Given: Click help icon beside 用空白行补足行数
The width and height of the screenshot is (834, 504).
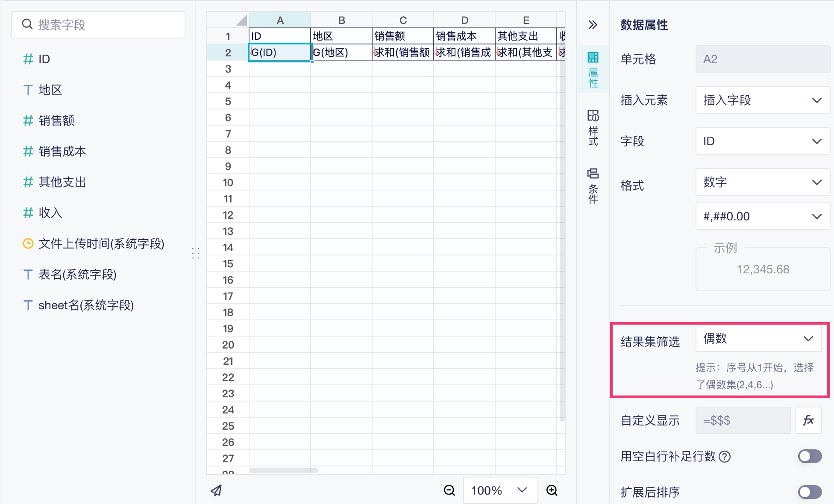Looking at the screenshot, I should click(725, 457).
